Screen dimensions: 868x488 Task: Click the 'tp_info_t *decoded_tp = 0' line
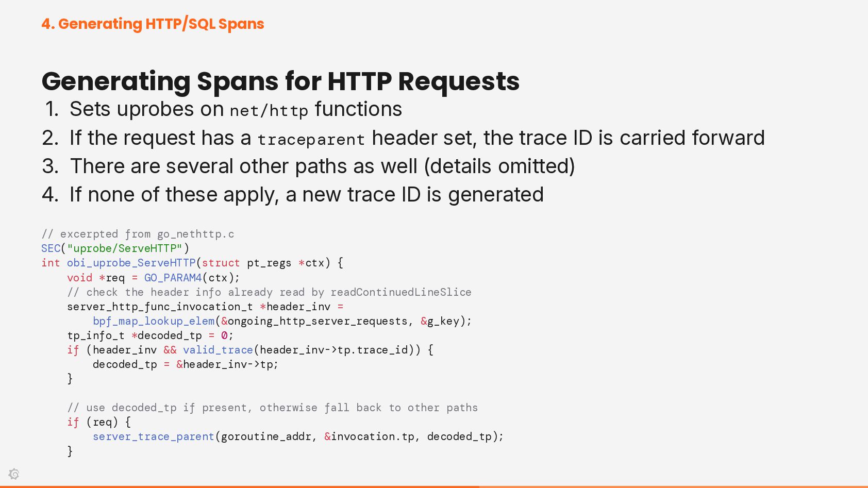pyautogui.click(x=150, y=335)
